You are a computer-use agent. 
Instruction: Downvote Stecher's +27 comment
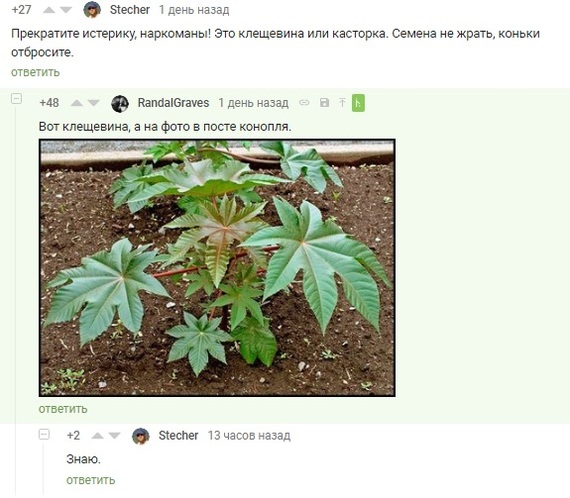pyautogui.click(x=66, y=10)
